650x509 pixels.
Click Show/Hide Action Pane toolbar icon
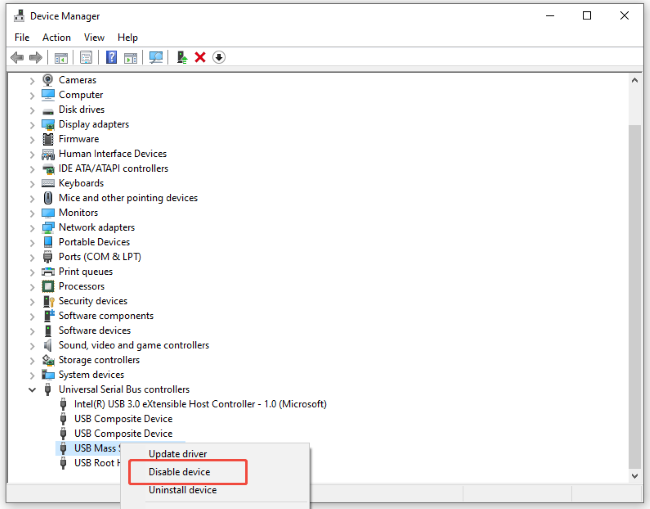tap(130, 58)
